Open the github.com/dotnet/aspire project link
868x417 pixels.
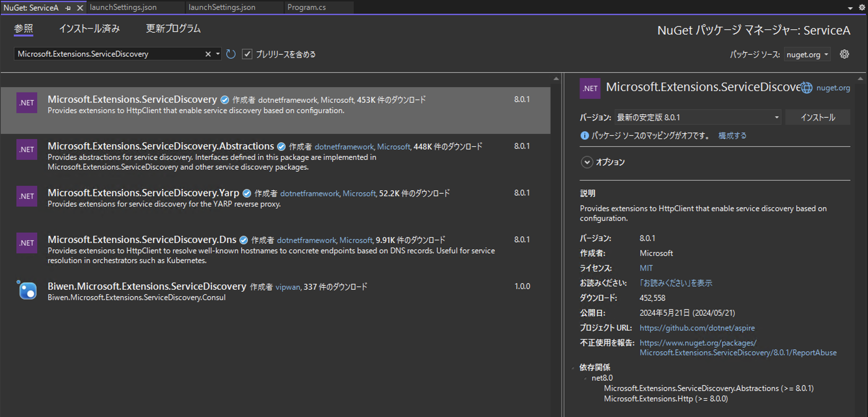(697, 328)
